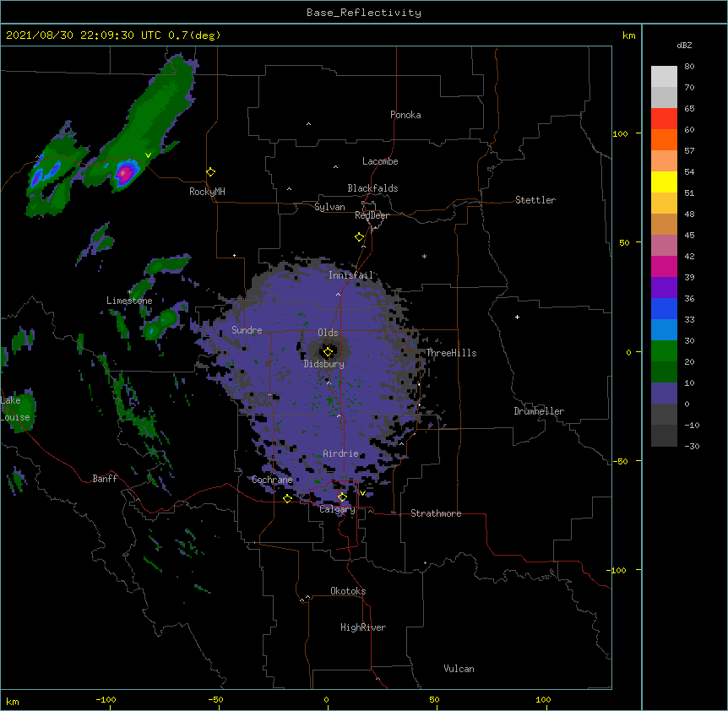The height and width of the screenshot is (711, 728).
Task: Click the ThreeHills label
Action: pyautogui.click(x=451, y=353)
